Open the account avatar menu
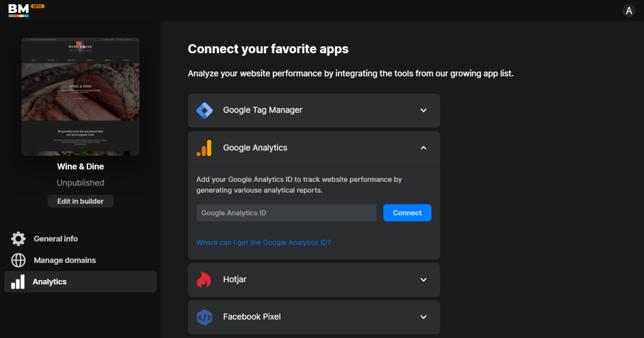Image resolution: width=644 pixels, height=338 pixels. click(x=628, y=10)
